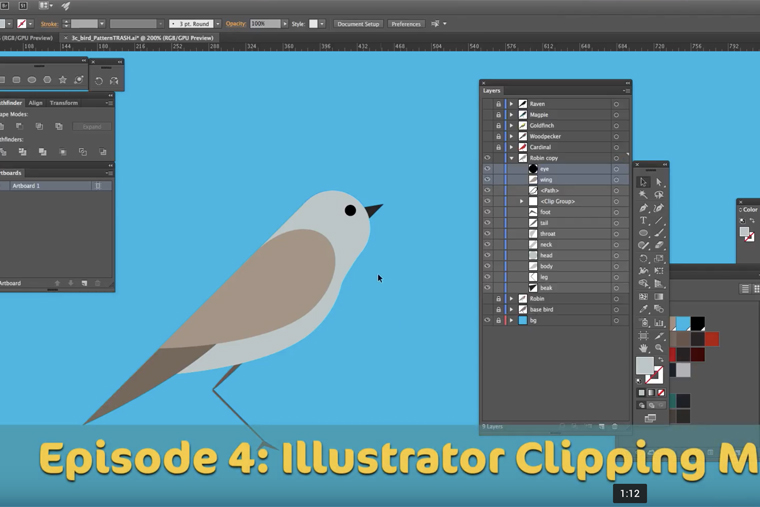
Task: Choose the Zoom magnifier tool
Action: pyautogui.click(x=659, y=348)
